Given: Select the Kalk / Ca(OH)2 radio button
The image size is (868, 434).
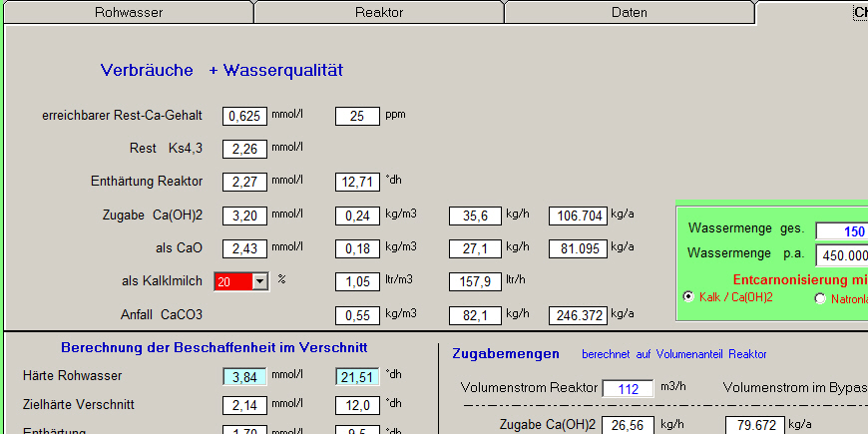Looking at the screenshot, I should pyautogui.click(x=687, y=297).
